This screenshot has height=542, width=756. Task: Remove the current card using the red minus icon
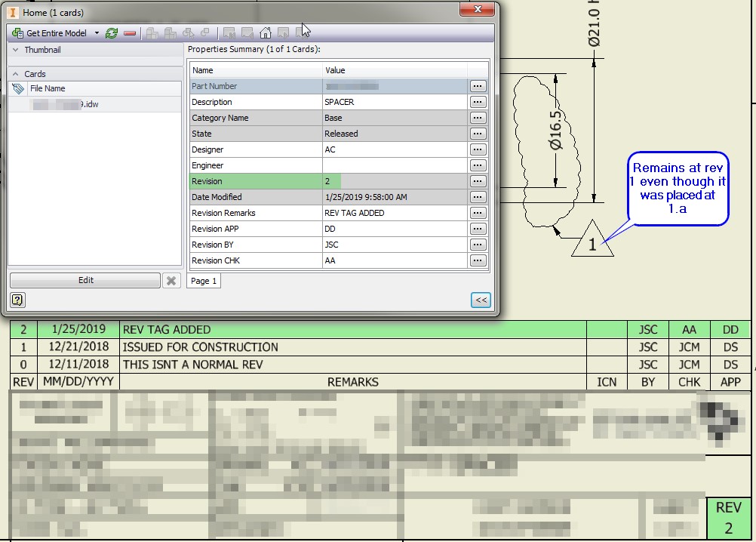128,32
